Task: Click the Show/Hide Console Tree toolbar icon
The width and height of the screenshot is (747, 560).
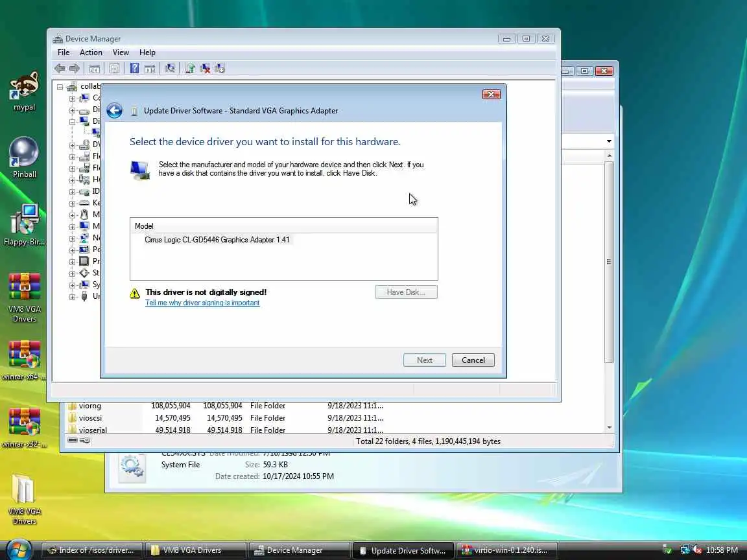Action: 94,69
